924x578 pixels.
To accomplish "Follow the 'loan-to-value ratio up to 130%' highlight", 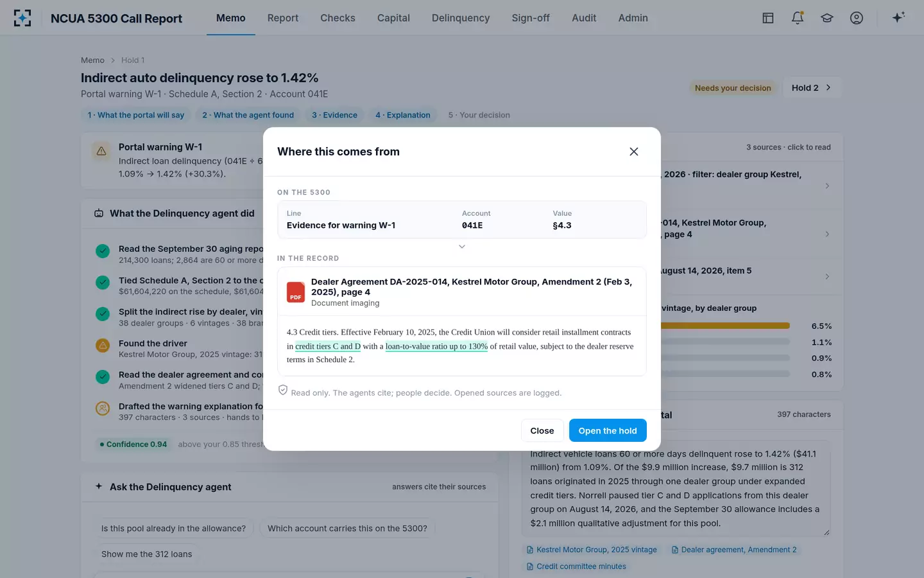I will click(x=436, y=346).
